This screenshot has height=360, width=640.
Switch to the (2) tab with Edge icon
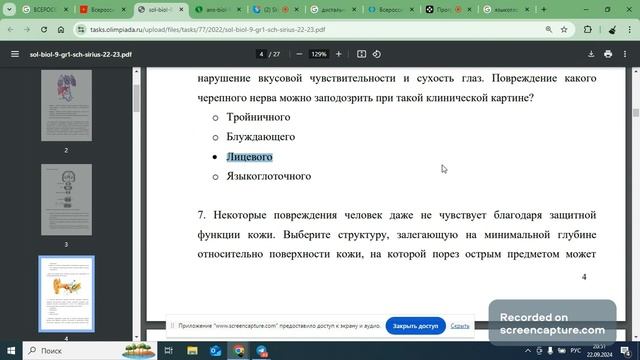(275, 9)
